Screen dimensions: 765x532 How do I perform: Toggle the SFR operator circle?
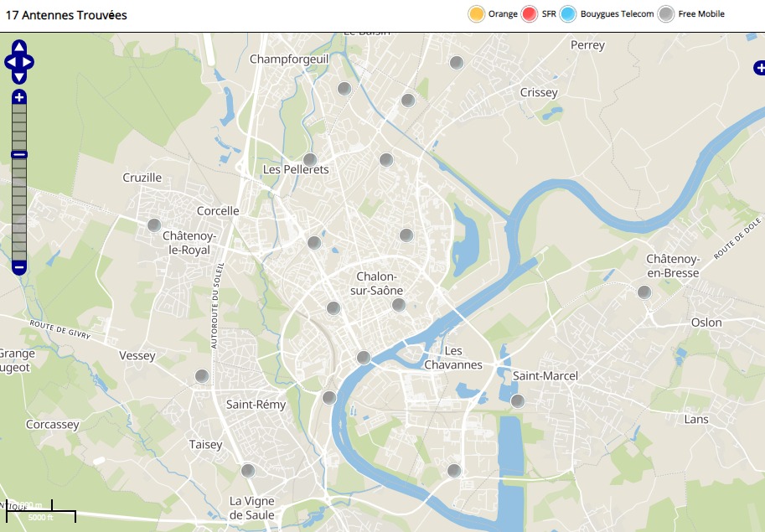(x=530, y=14)
